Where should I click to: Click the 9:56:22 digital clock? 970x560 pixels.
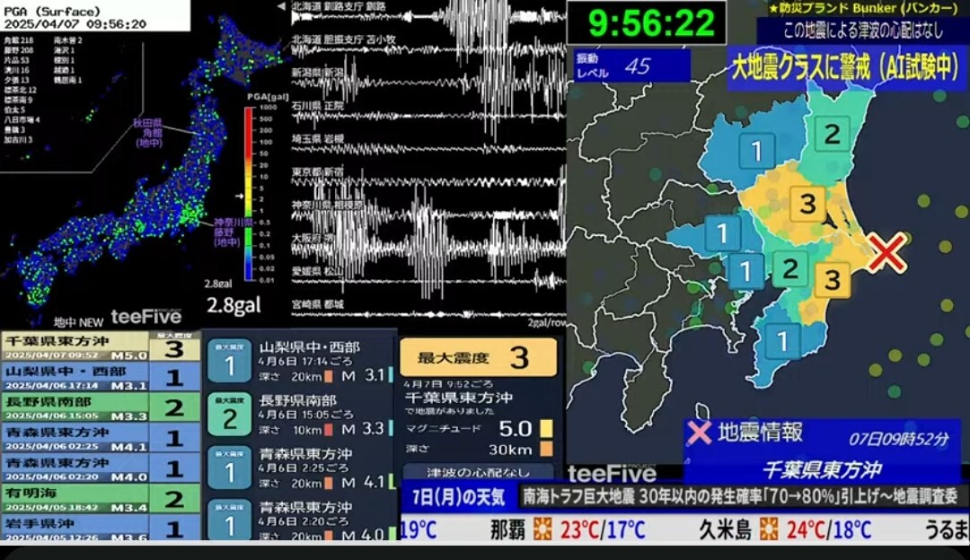pyautogui.click(x=646, y=23)
